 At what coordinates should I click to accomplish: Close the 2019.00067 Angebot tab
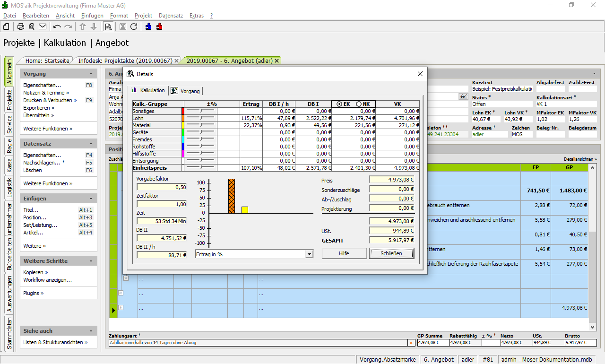coord(277,61)
